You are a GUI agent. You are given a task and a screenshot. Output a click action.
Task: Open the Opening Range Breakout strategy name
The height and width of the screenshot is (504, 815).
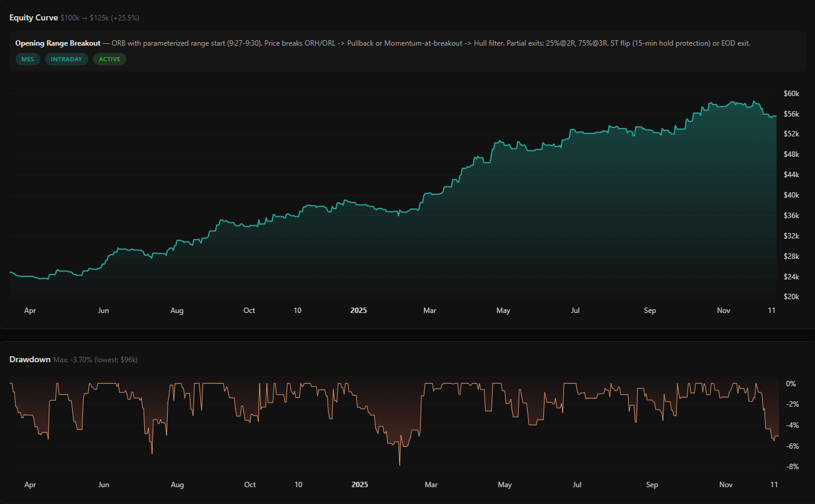56,43
